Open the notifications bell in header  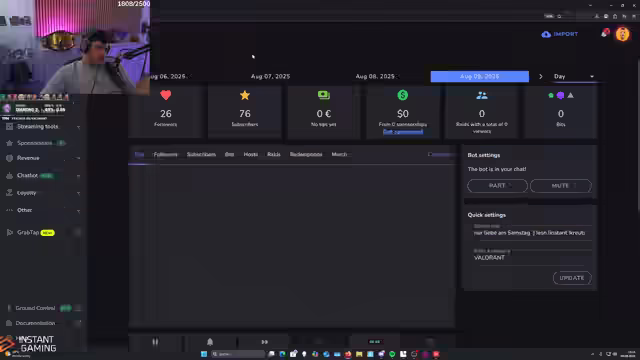pos(604,33)
